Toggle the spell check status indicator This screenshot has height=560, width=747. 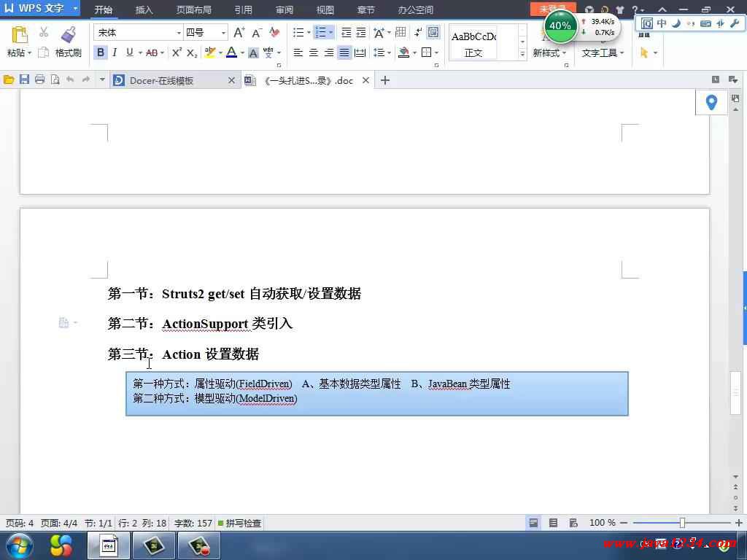(x=239, y=524)
